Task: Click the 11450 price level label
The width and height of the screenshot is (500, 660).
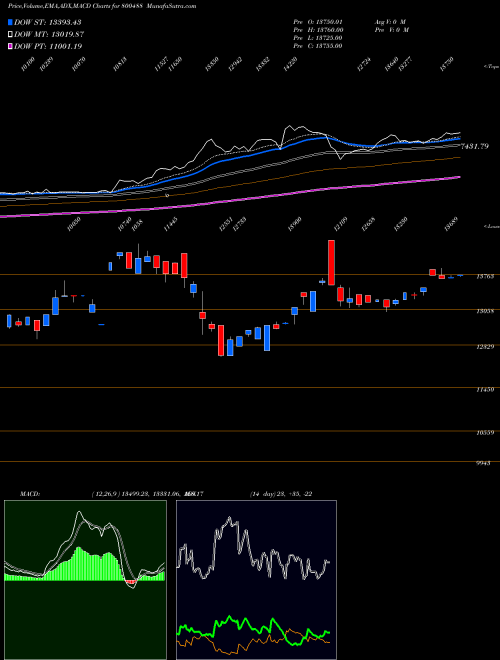Action: [484, 390]
